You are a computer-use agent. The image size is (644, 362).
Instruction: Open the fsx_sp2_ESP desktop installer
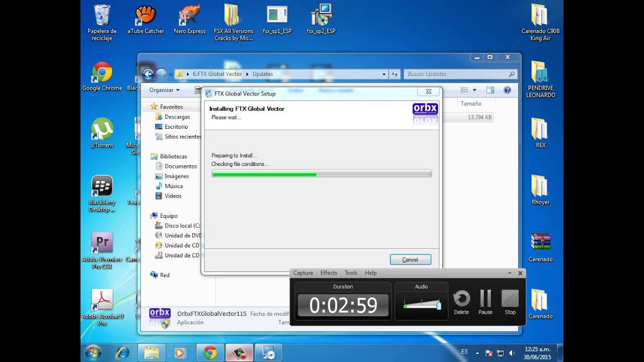point(321,20)
